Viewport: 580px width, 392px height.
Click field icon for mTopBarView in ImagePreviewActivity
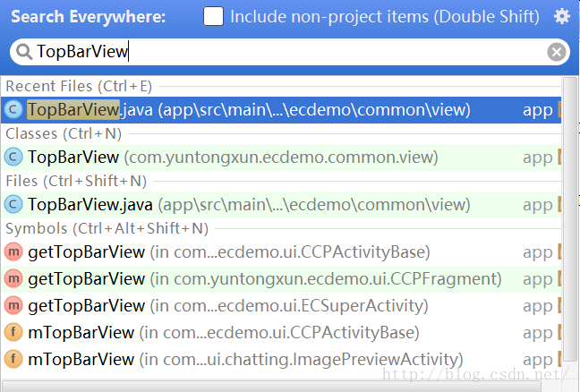13,359
